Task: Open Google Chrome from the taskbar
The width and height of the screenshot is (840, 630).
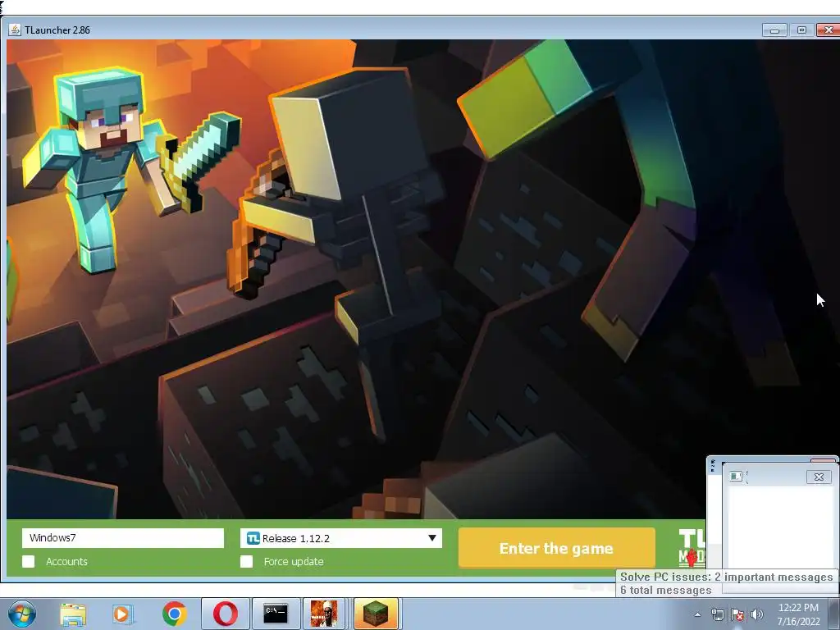Action: tap(174, 614)
